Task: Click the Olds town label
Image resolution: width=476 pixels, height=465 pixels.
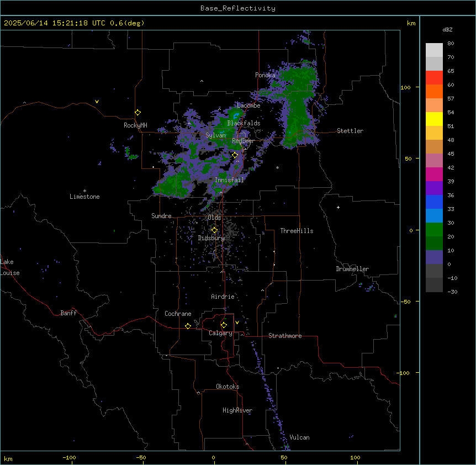Action: (214, 218)
